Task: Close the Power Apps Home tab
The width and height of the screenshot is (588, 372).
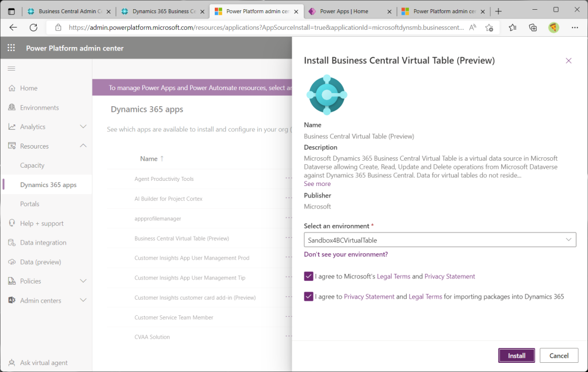Action: (389, 11)
